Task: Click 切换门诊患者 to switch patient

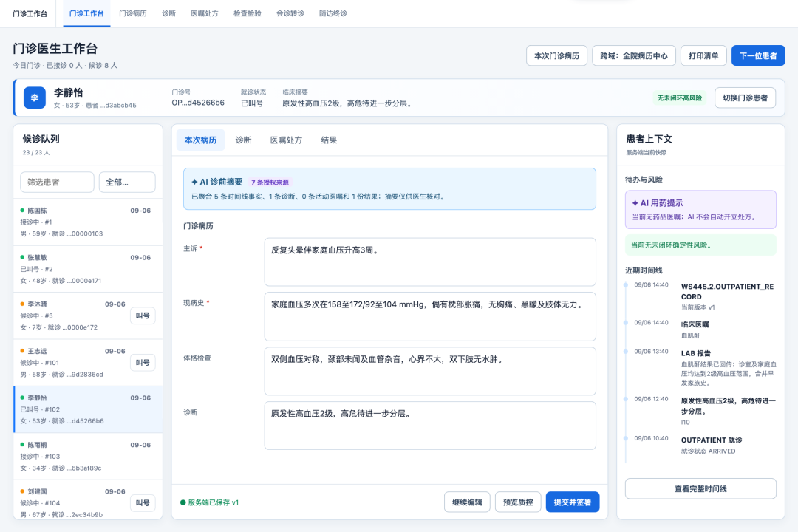Action: click(745, 98)
